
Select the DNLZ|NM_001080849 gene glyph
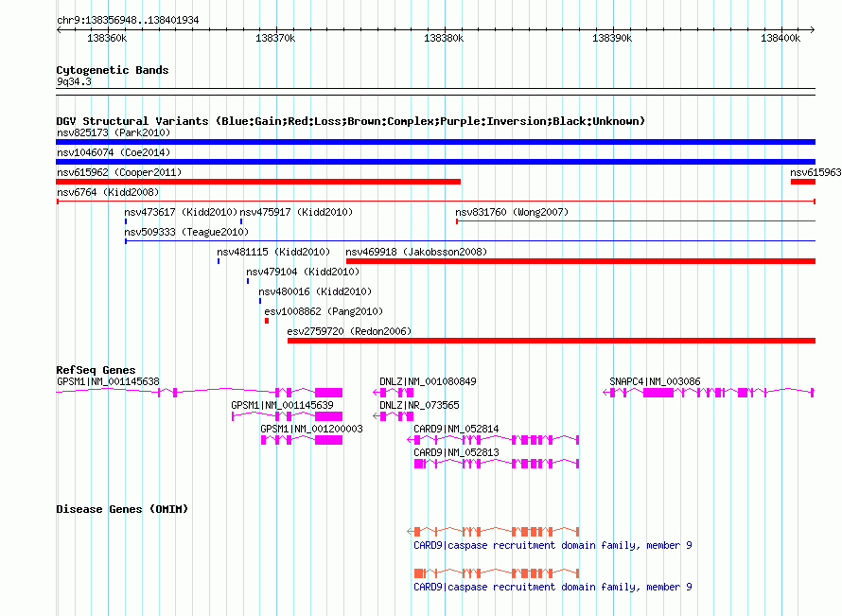tap(393, 393)
